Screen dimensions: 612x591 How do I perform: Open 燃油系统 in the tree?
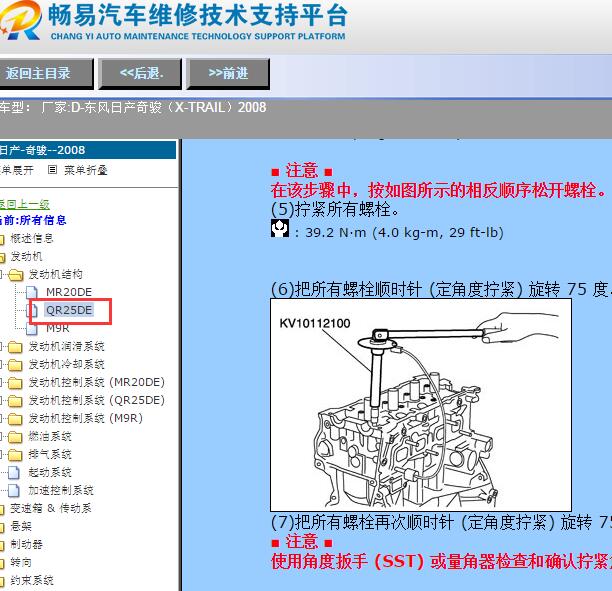pyautogui.click(x=50, y=436)
